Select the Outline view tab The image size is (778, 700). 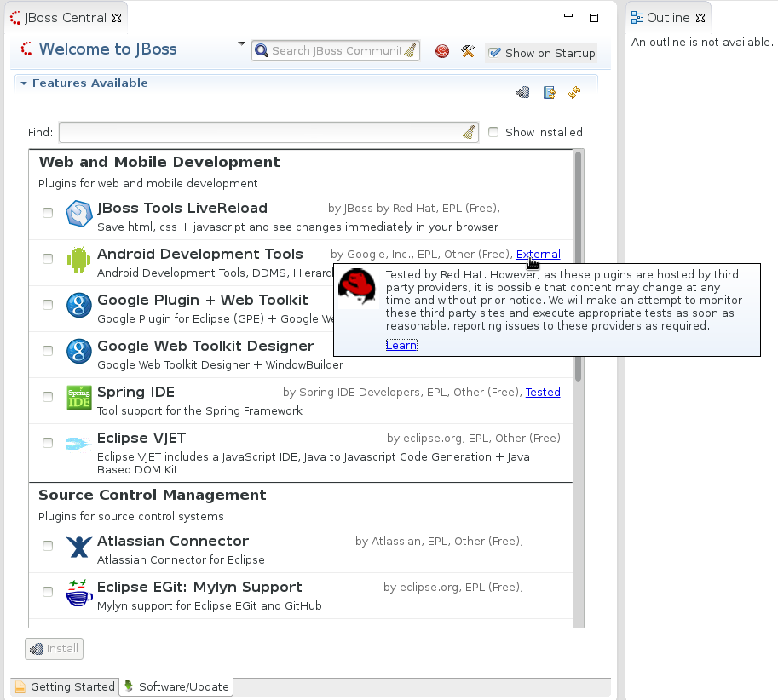click(668, 18)
